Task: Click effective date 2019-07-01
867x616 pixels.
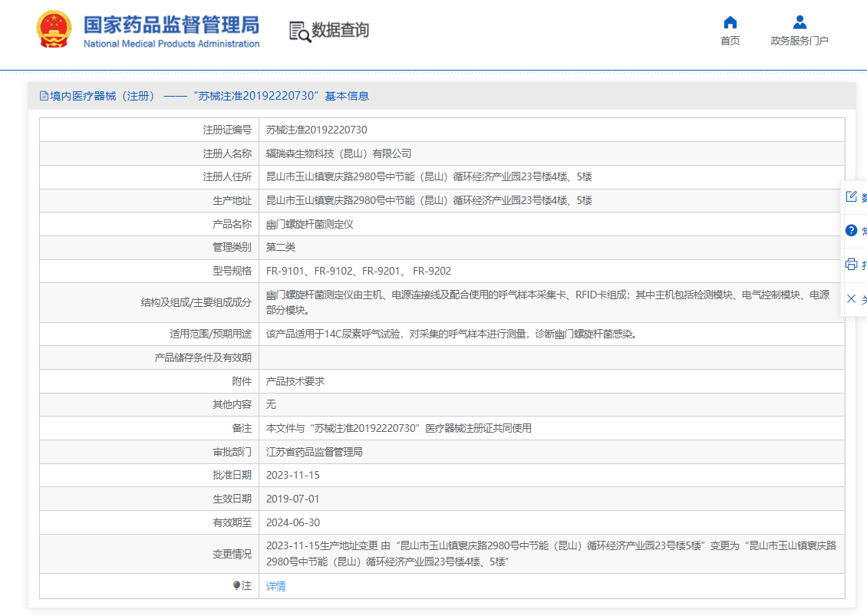Action: pyautogui.click(x=292, y=499)
